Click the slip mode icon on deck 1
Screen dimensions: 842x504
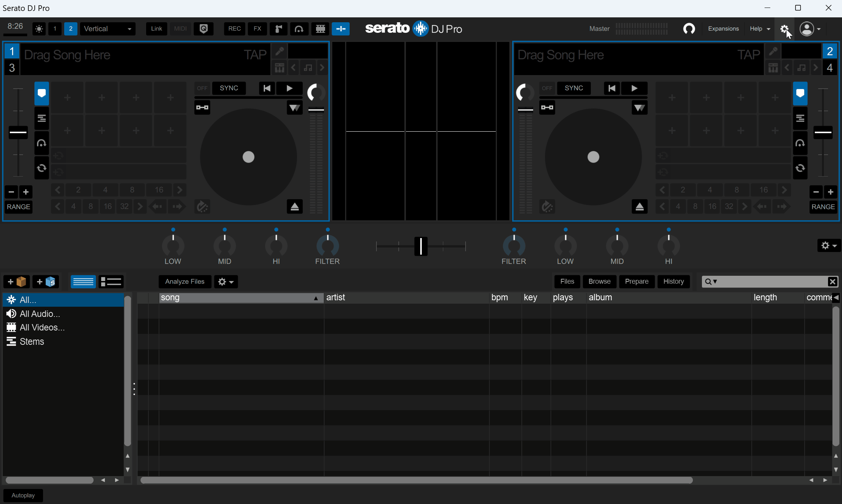[x=202, y=206]
